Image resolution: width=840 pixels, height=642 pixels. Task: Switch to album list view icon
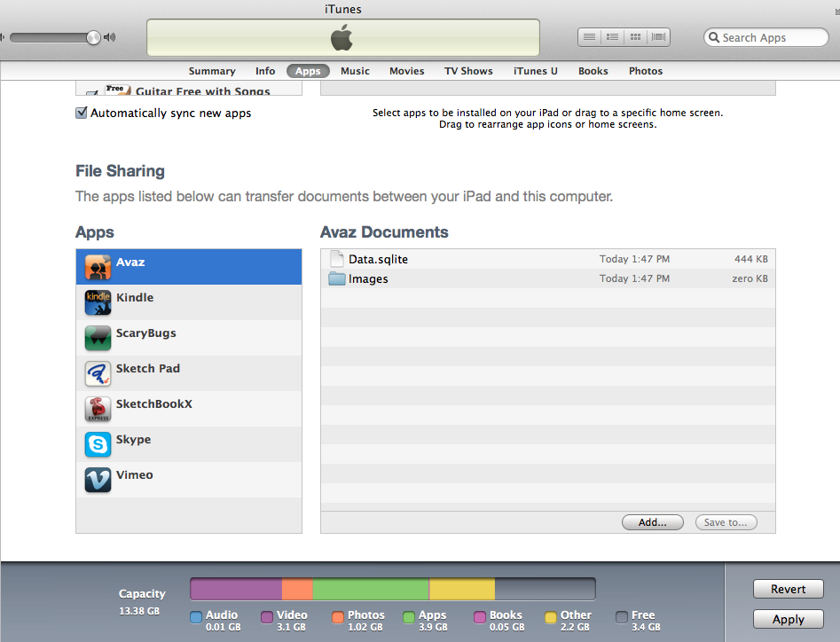coord(612,37)
